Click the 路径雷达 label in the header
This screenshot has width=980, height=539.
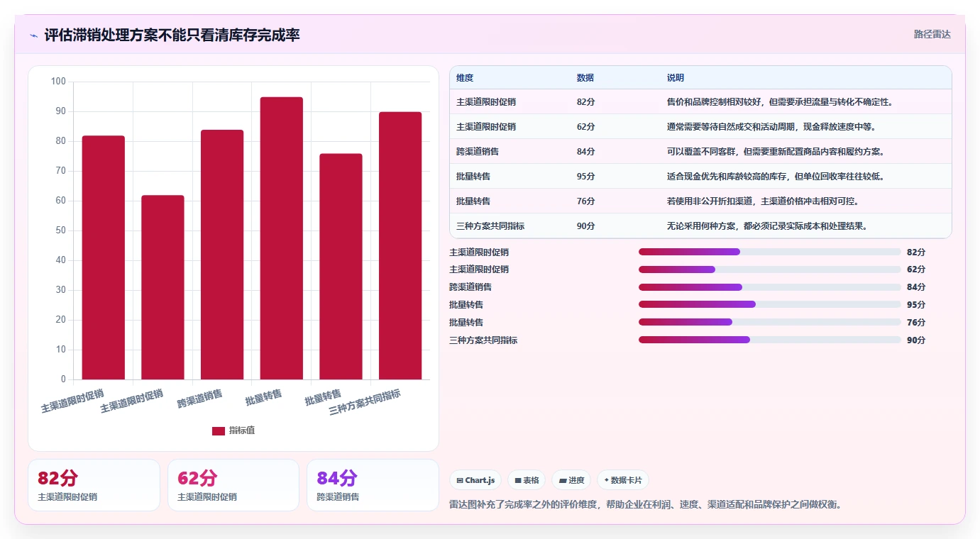932,34
